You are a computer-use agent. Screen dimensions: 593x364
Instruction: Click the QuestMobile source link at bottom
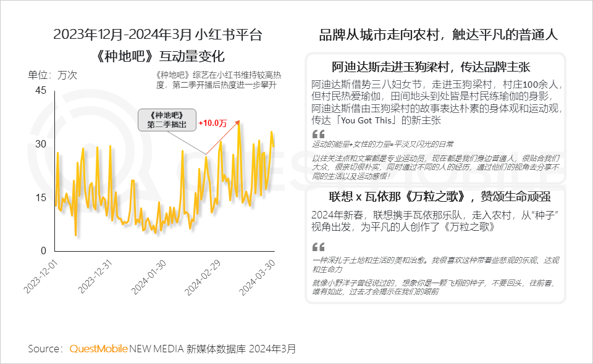pos(99,349)
